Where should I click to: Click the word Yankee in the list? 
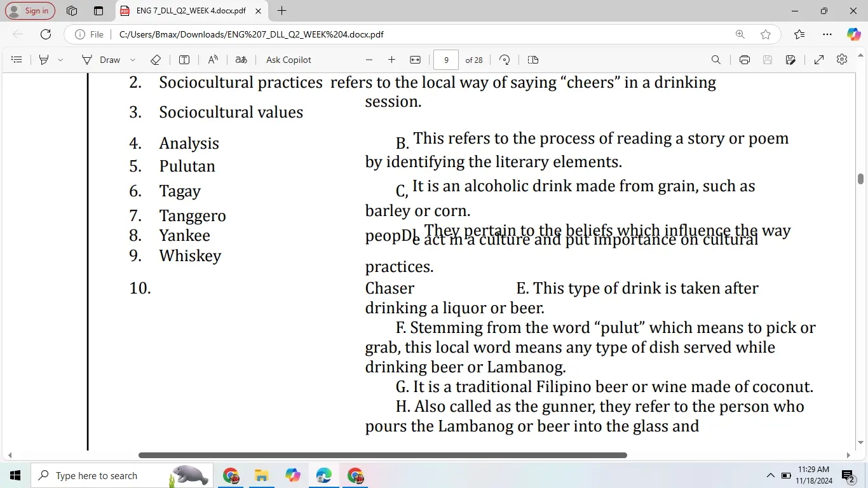click(184, 236)
